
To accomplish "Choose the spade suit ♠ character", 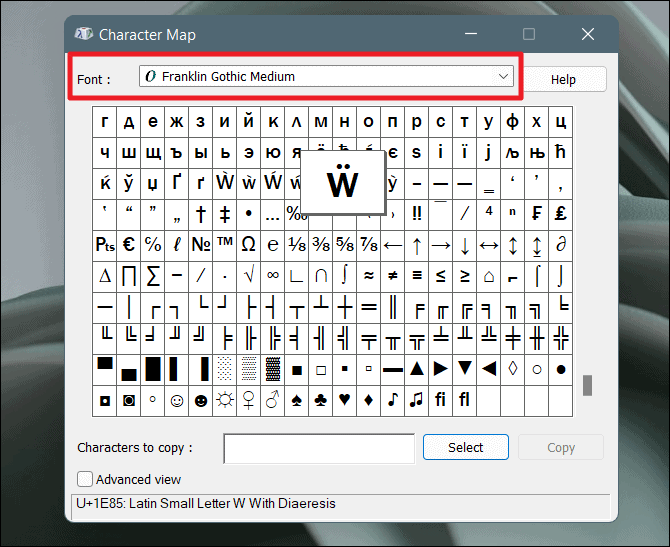I will tap(297, 400).
